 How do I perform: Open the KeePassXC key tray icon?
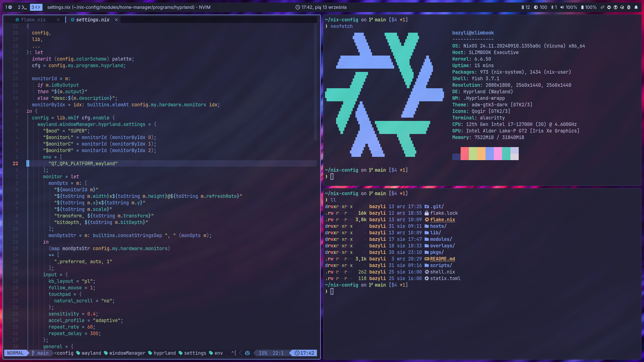616,7
